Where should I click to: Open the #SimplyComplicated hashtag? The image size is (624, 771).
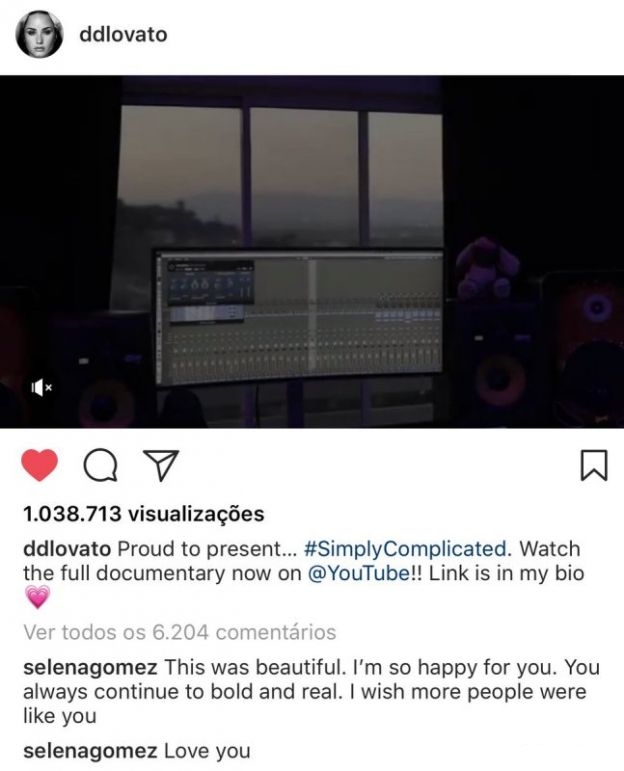coord(406,549)
